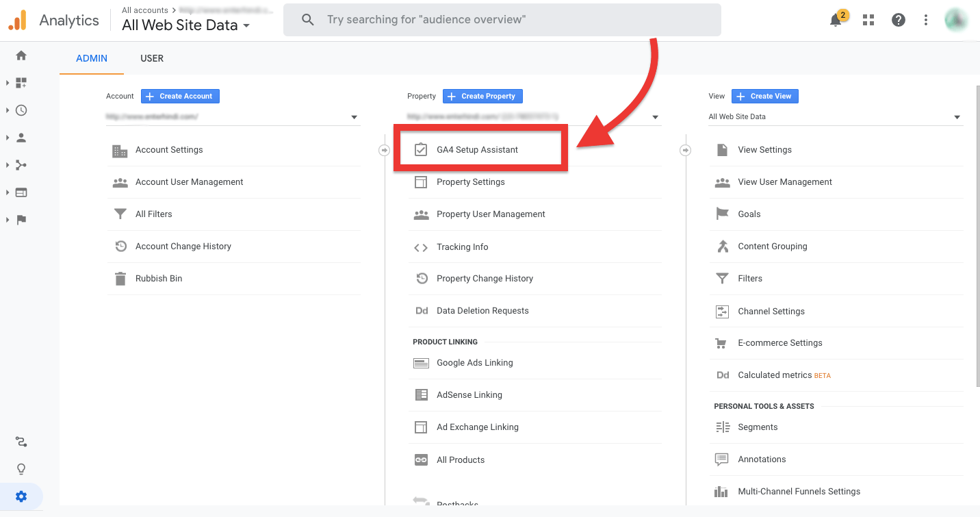Image resolution: width=980 pixels, height=517 pixels.
Task: Expand the Conversions section arrow in sidebar
Action: pyautogui.click(x=8, y=220)
